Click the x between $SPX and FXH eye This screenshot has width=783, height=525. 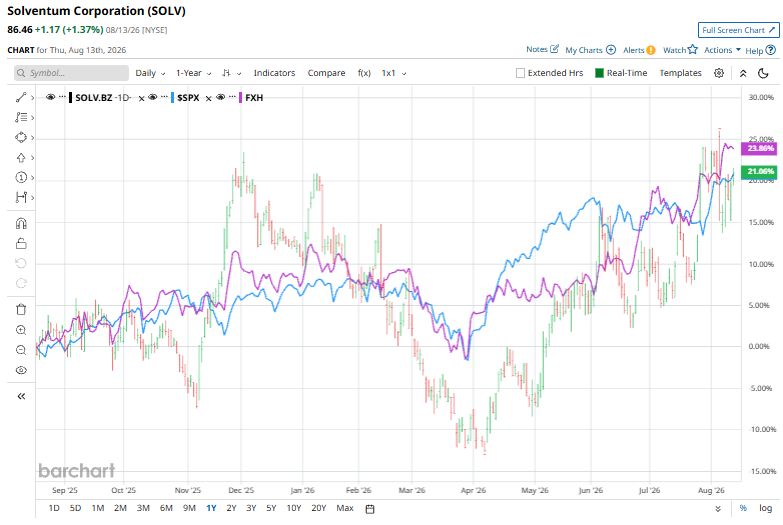pos(209,98)
